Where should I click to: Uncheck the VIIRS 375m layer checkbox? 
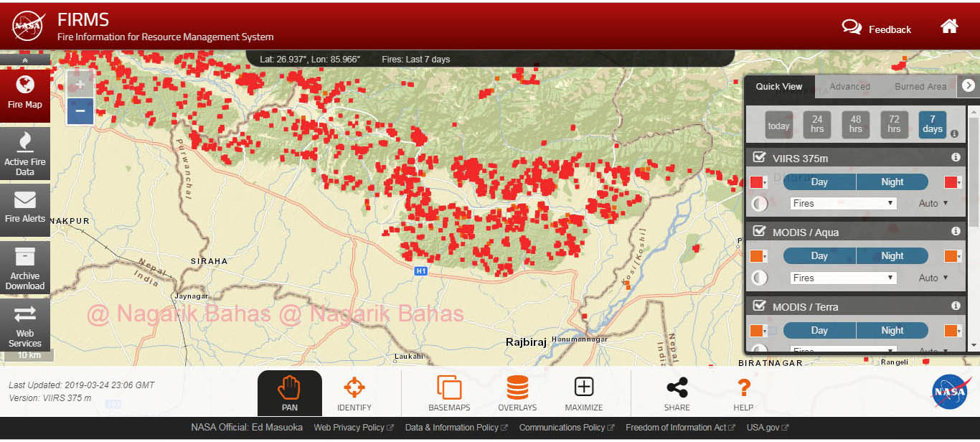759,157
